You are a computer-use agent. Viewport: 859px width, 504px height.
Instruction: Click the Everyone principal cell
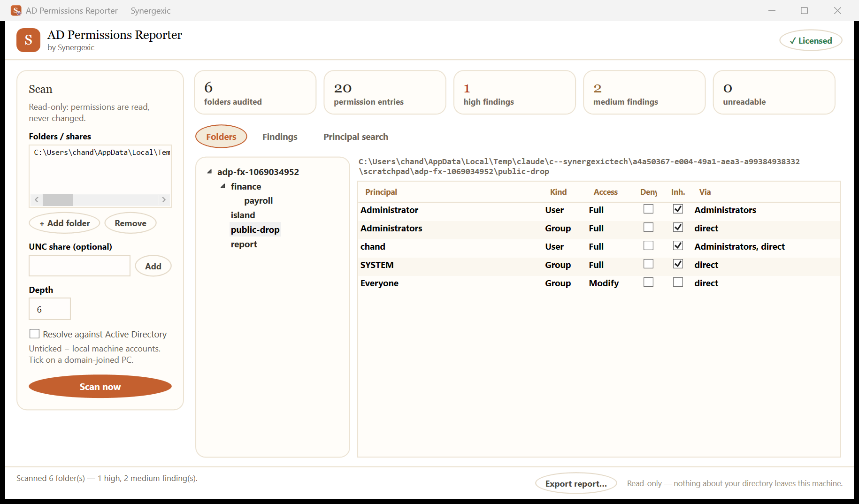pyautogui.click(x=379, y=283)
